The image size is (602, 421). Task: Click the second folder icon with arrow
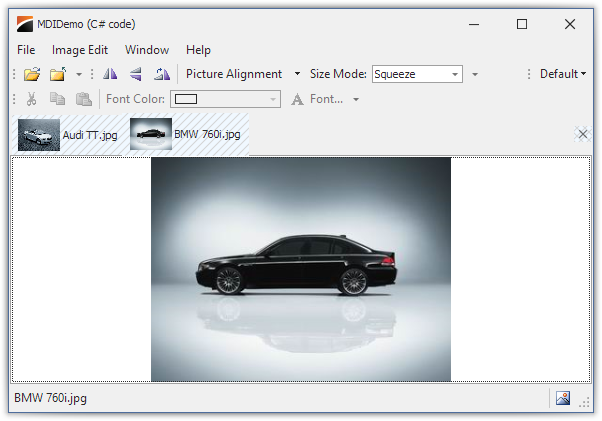pyautogui.click(x=58, y=74)
